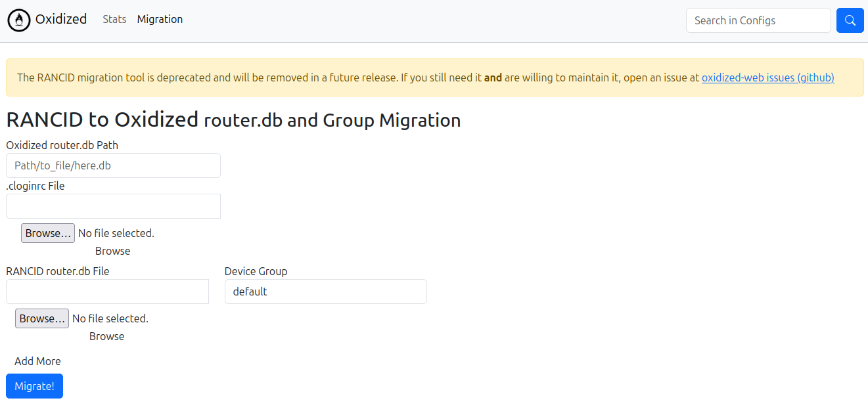The width and height of the screenshot is (868, 411).
Task: Click the magnifier search button
Action: pyautogui.click(x=850, y=20)
